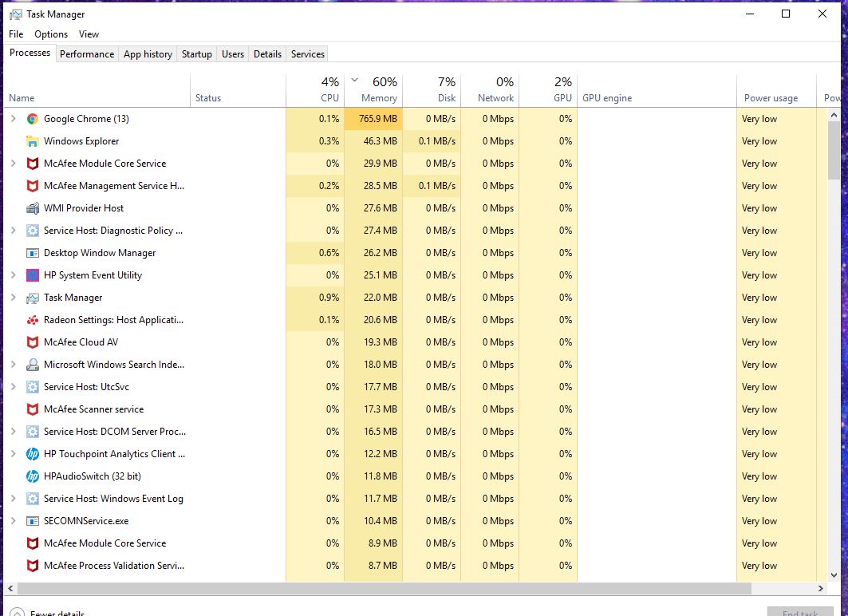Click the WMI Provider Host icon
This screenshot has width=848, height=616.
pyautogui.click(x=33, y=208)
